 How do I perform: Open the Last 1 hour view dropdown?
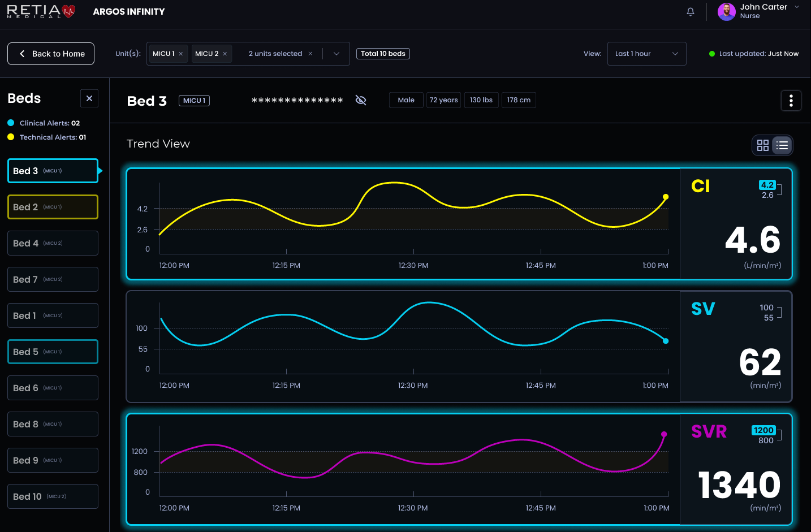646,53
